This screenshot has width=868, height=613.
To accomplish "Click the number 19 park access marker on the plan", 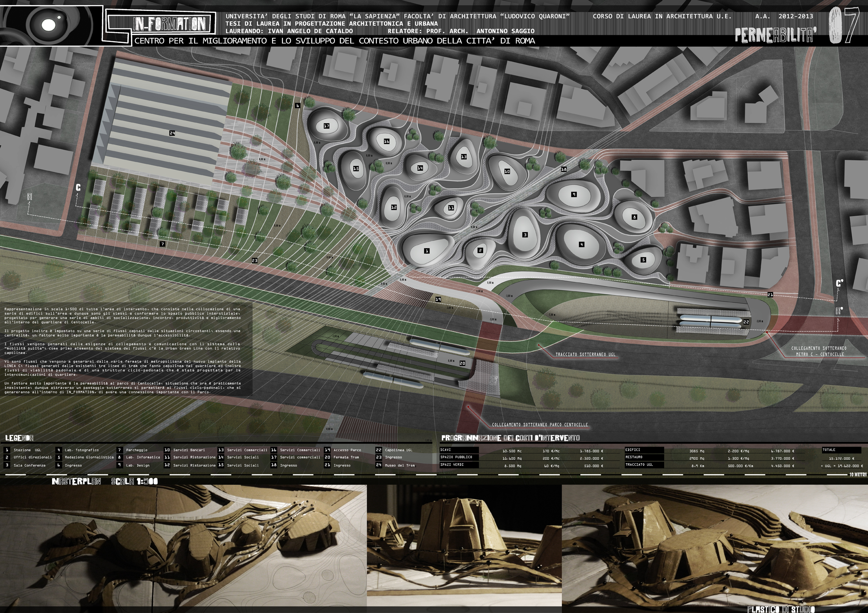I will [x=438, y=299].
